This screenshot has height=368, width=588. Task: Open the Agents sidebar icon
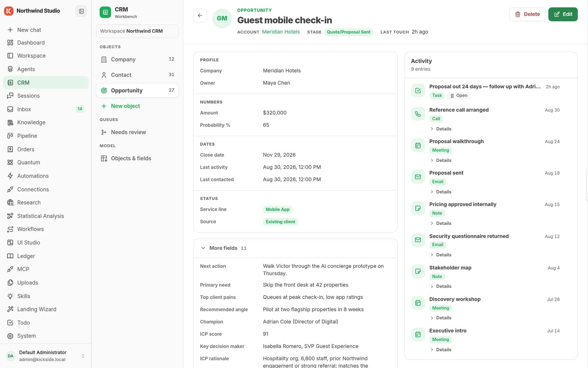click(10, 69)
